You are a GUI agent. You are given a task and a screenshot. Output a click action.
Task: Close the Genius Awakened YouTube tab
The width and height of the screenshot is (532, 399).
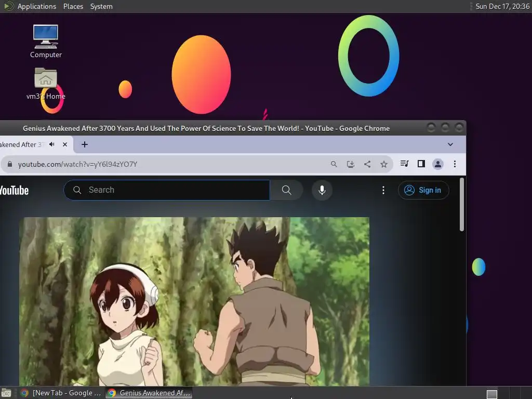pyautogui.click(x=65, y=144)
